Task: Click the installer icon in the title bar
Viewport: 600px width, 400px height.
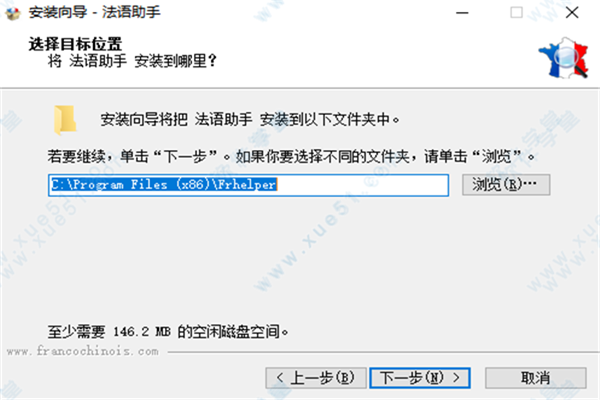Action: pyautogui.click(x=13, y=13)
